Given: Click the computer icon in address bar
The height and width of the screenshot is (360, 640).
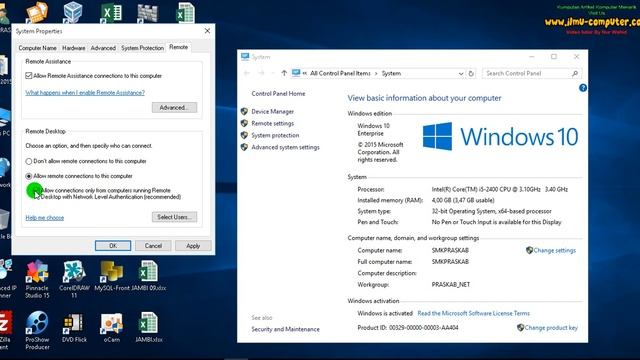Looking at the screenshot, I should click(x=296, y=73).
